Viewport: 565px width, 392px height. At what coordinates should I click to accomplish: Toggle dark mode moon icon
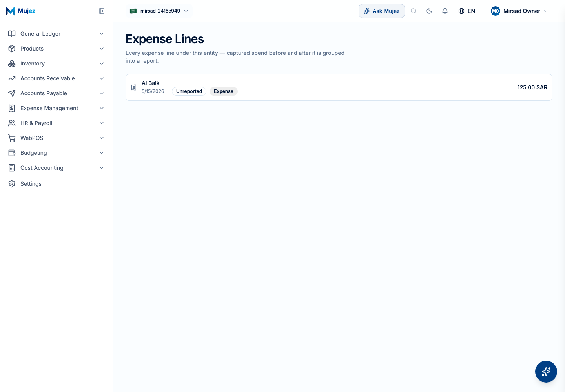(x=429, y=11)
